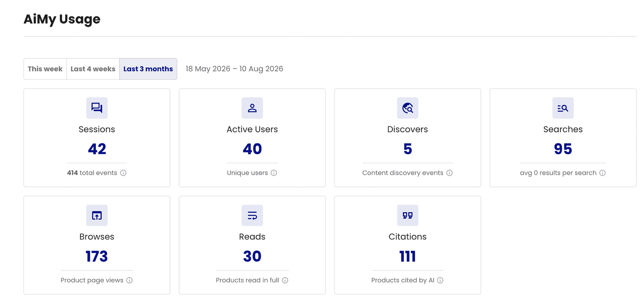Click the AiMy Usage heading

[x=62, y=19]
